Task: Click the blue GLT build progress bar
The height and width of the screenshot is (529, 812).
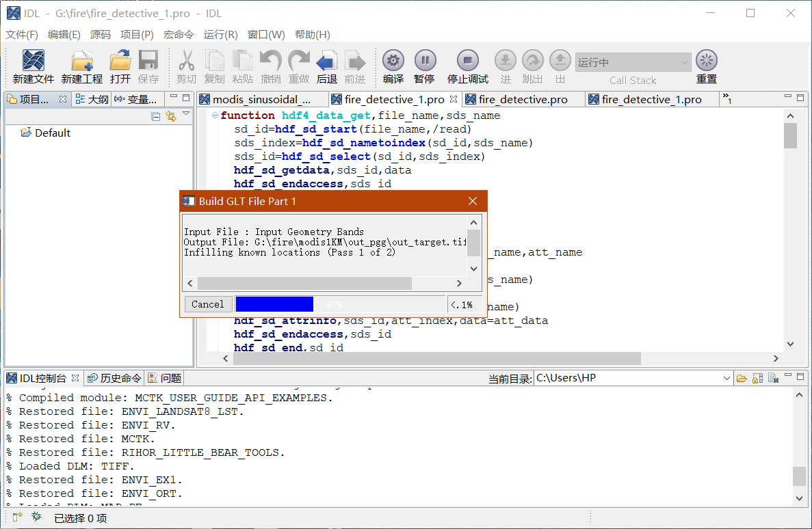Action: (274, 304)
